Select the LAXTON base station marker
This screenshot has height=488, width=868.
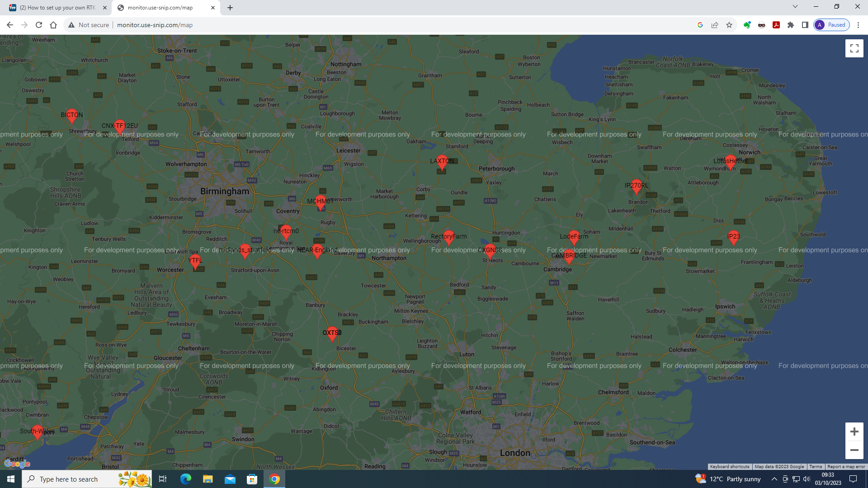[x=442, y=164]
